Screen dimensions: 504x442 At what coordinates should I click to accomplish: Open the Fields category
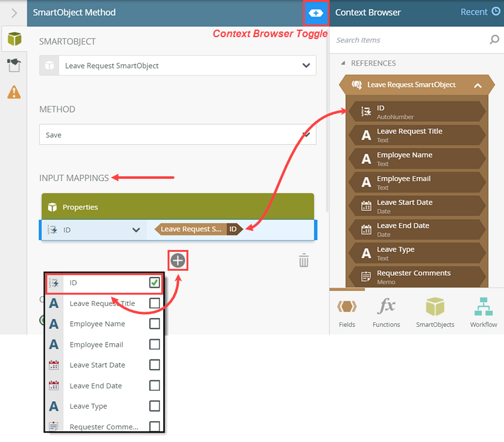click(347, 312)
